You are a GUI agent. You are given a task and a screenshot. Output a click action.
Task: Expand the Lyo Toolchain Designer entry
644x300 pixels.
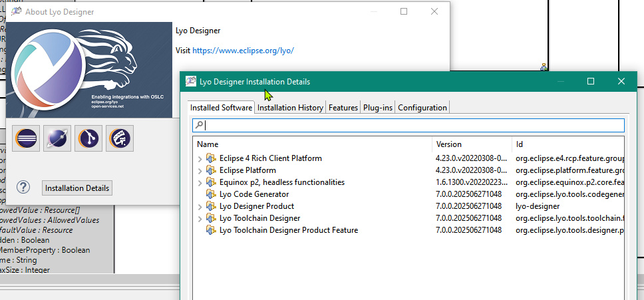[x=200, y=218]
